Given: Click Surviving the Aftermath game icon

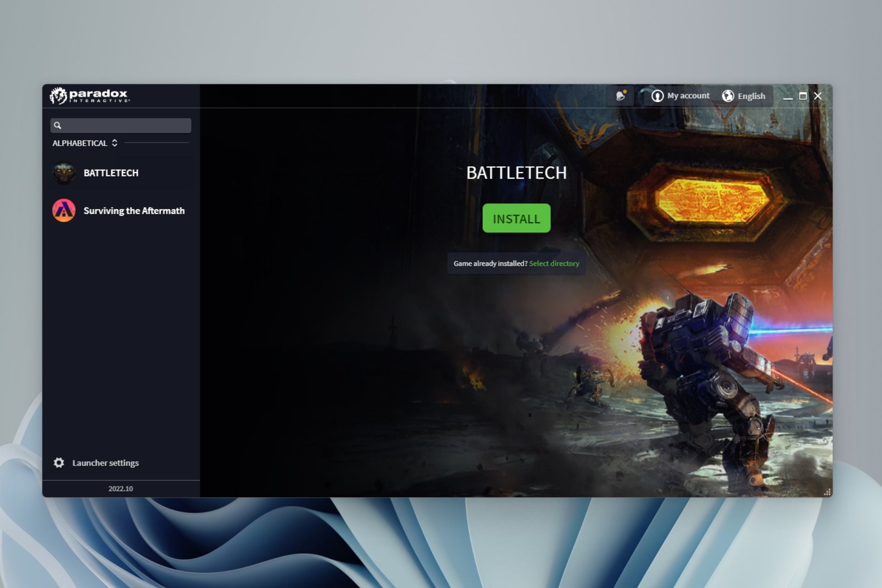Looking at the screenshot, I should click(64, 211).
